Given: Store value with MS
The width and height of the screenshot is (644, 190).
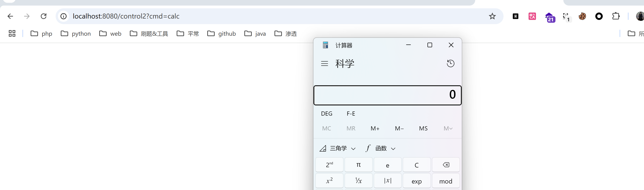Looking at the screenshot, I should click(x=423, y=129).
